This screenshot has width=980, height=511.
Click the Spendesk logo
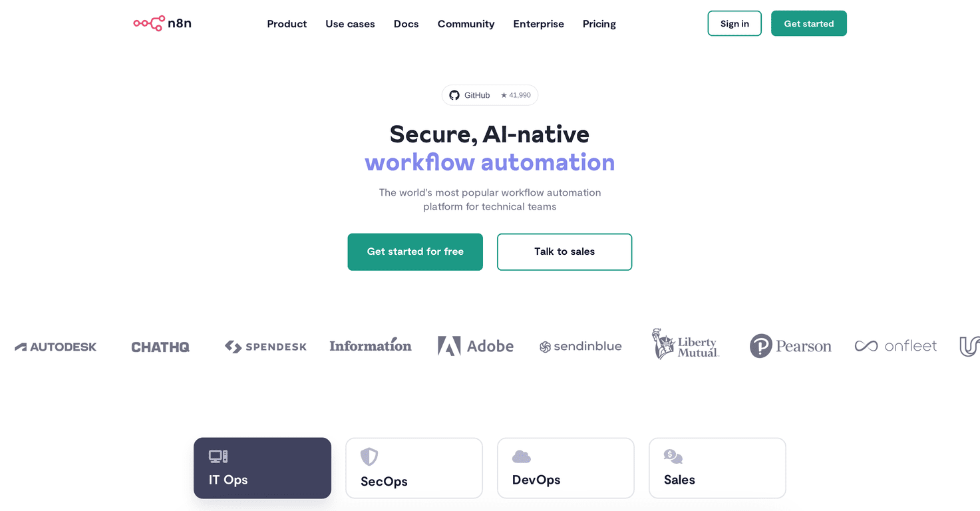point(265,347)
